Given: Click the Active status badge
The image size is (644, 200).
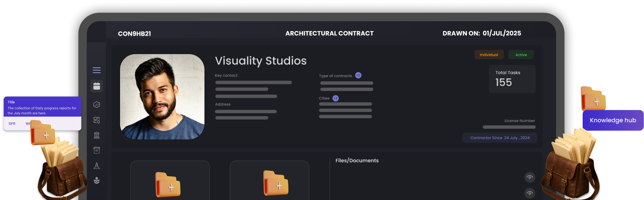Looking at the screenshot, I should pyautogui.click(x=521, y=55).
